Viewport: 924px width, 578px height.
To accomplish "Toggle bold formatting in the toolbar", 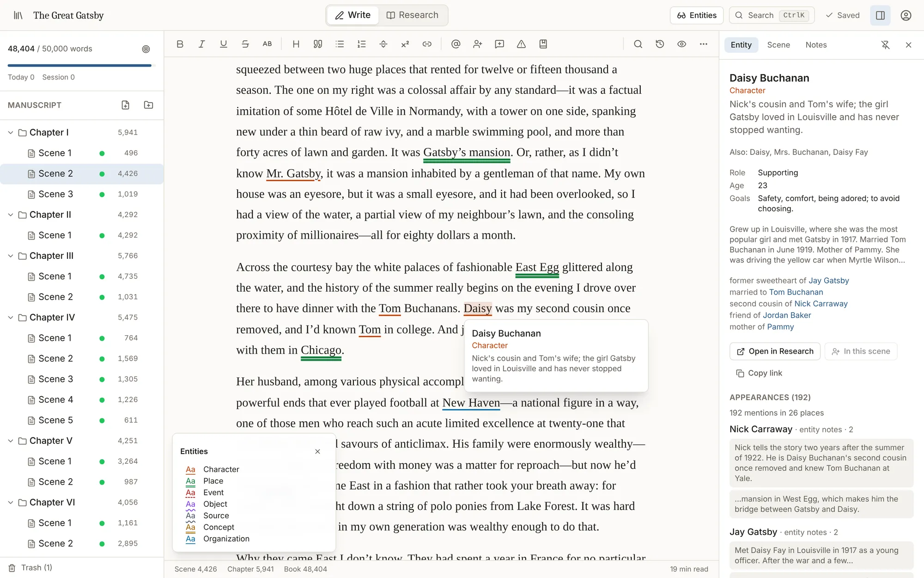I will click(x=180, y=44).
